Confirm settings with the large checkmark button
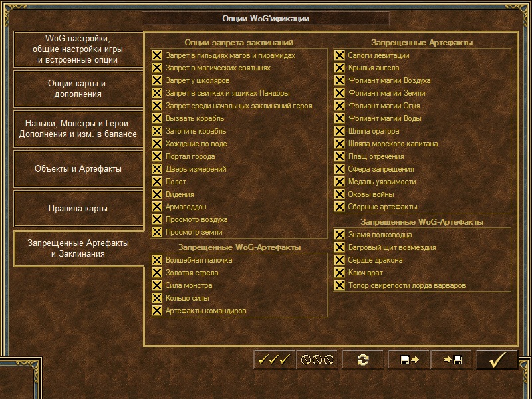The height and width of the screenshot is (399, 532). point(497,360)
